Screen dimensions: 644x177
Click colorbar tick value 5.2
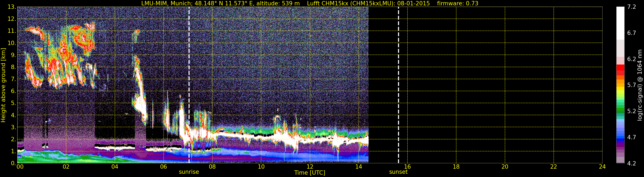tap(632, 111)
